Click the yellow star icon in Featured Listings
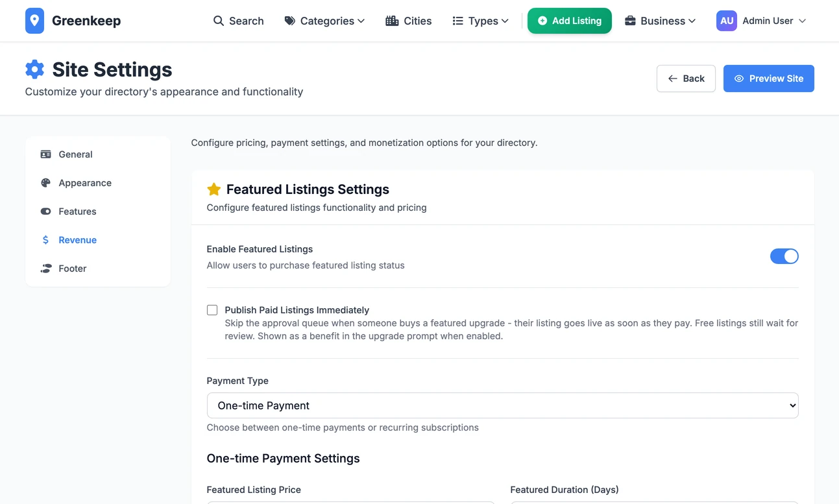 (x=213, y=189)
